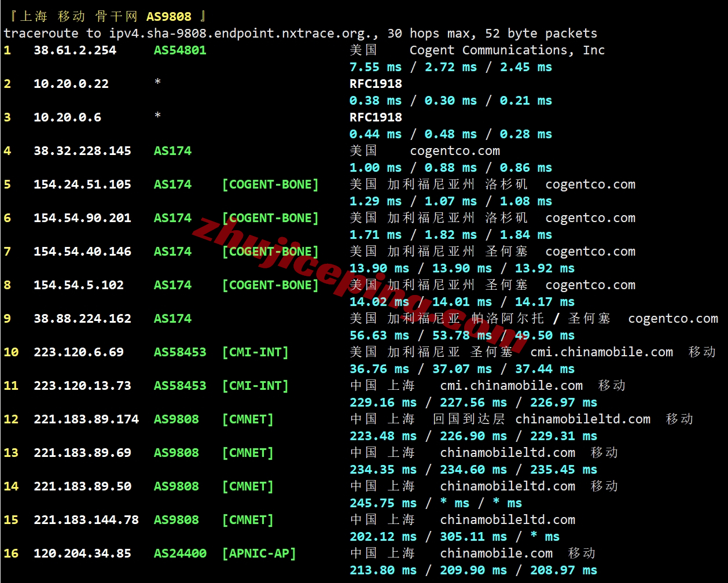Click the RFC1918 label in hop 3
728x583 pixels.
tap(376, 117)
